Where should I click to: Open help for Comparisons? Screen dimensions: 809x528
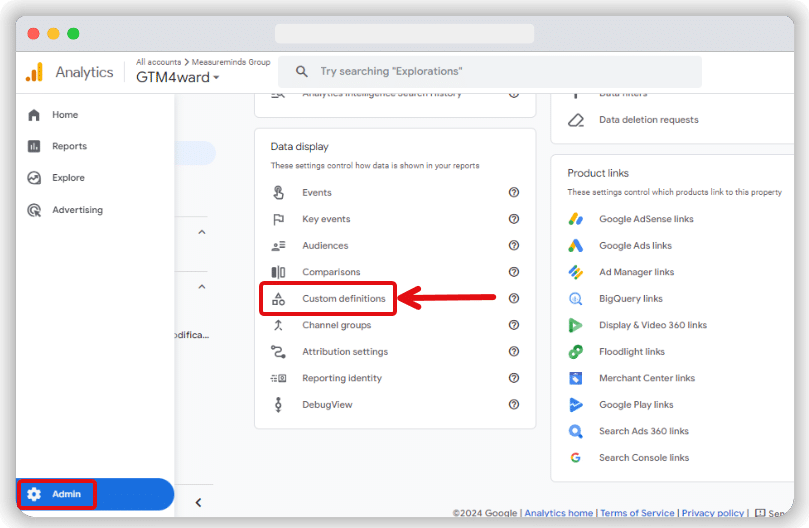tap(514, 272)
